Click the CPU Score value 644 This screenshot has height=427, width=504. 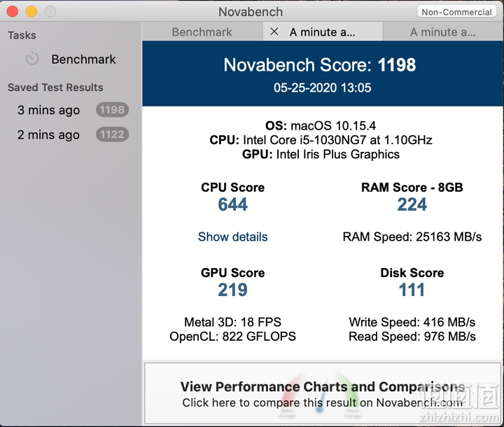click(x=232, y=204)
